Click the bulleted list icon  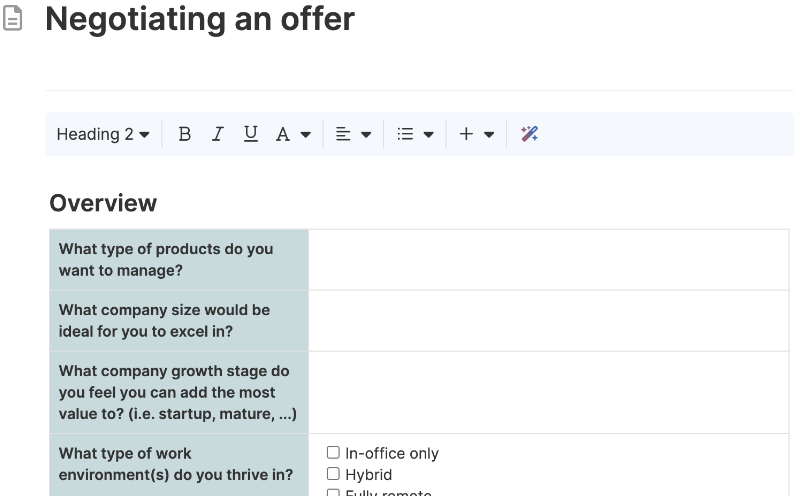(405, 134)
